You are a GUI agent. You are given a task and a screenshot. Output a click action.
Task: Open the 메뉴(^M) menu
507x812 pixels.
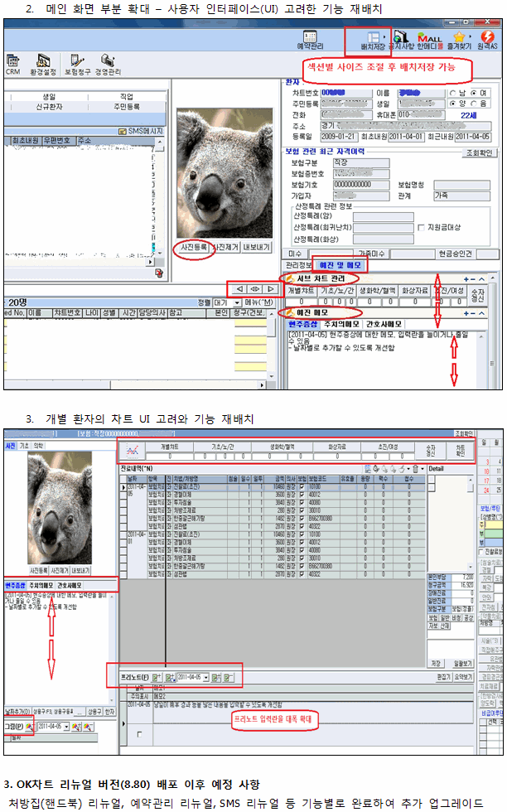point(259,302)
